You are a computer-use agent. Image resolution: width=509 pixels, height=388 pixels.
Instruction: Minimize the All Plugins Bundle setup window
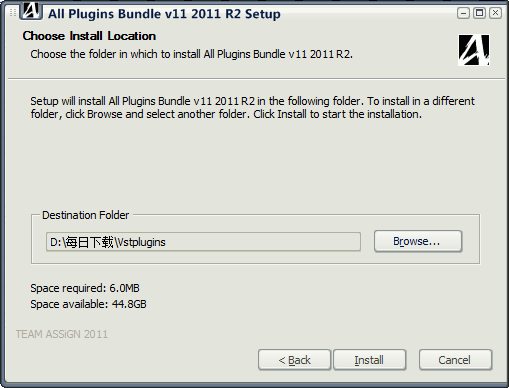[x=463, y=13]
